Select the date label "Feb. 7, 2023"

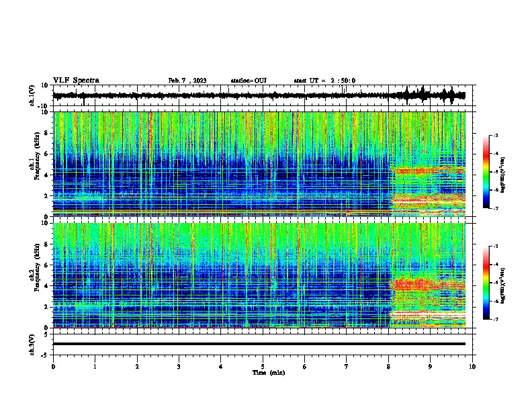point(187,81)
